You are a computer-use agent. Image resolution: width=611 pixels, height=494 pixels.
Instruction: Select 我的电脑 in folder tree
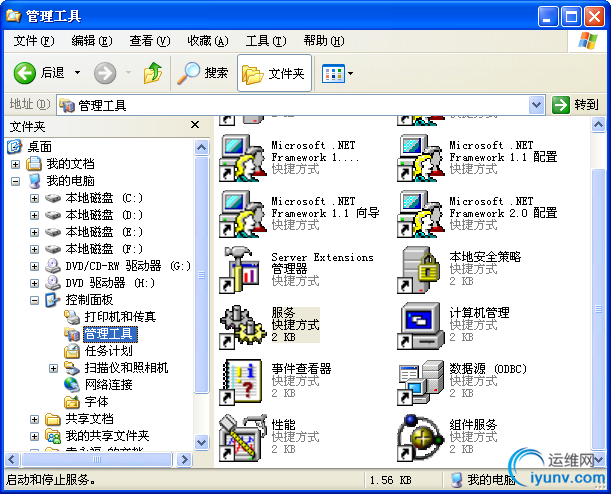[x=70, y=181]
